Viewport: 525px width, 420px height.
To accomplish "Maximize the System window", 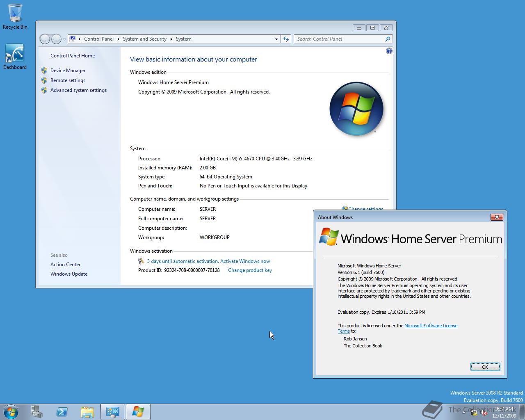I will [372, 28].
